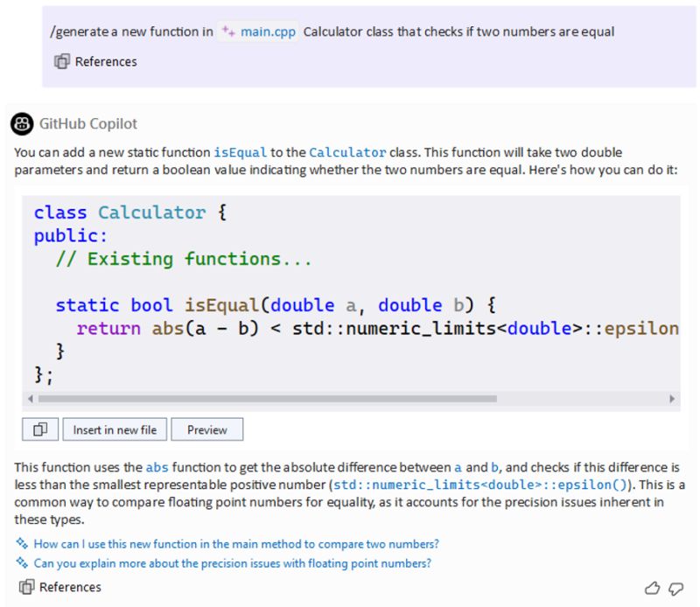This screenshot has height=607, width=700.
Task: Give thumbs down feedback on the response
Action: [x=678, y=588]
